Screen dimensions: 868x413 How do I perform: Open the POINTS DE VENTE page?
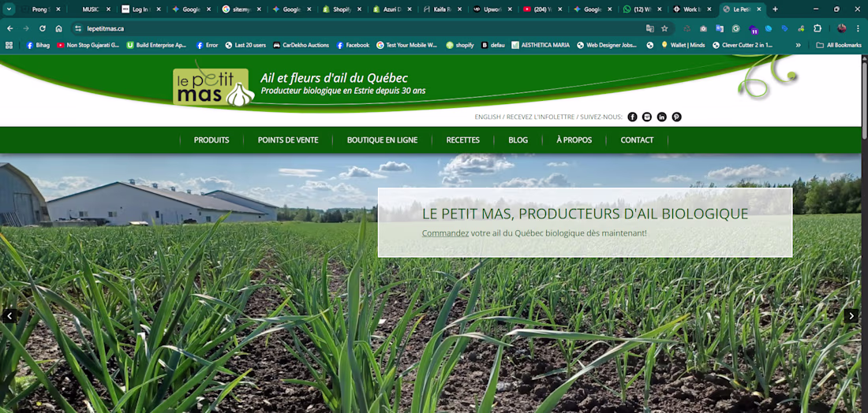point(288,140)
